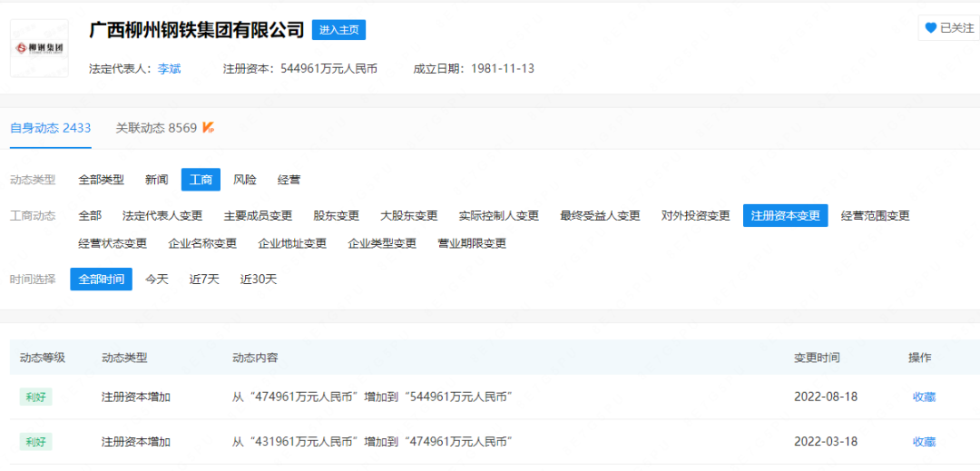Select 全部类型 dynamic type filter
The height and width of the screenshot is (471, 980).
tap(101, 180)
